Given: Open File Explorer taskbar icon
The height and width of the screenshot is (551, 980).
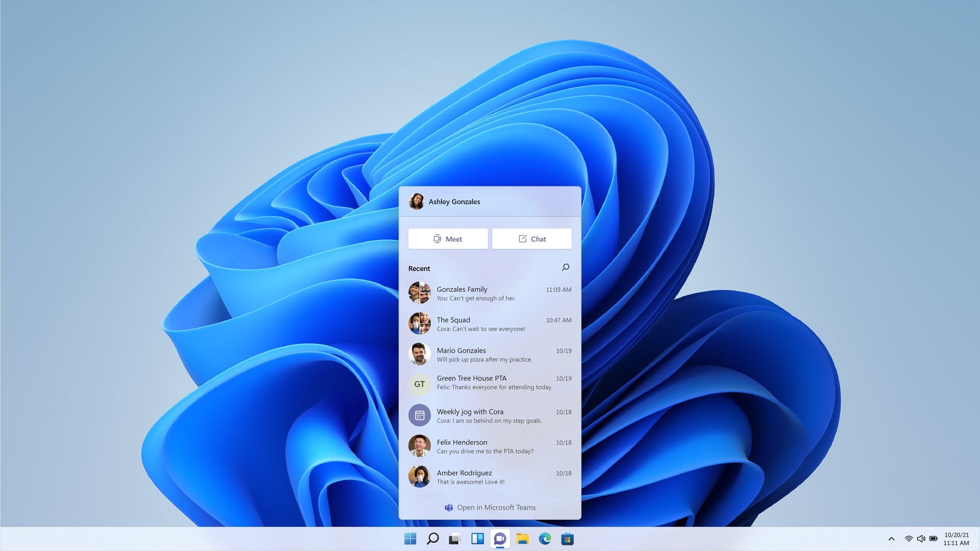Looking at the screenshot, I should tap(524, 539).
